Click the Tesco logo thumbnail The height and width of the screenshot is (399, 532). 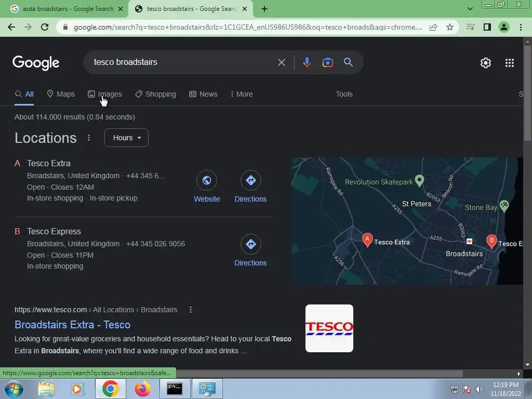(329, 328)
